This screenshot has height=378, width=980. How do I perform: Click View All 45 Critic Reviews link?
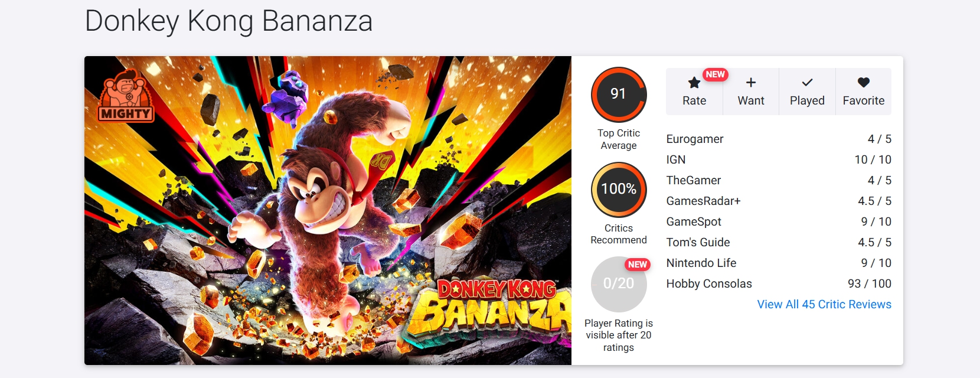(824, 304)
